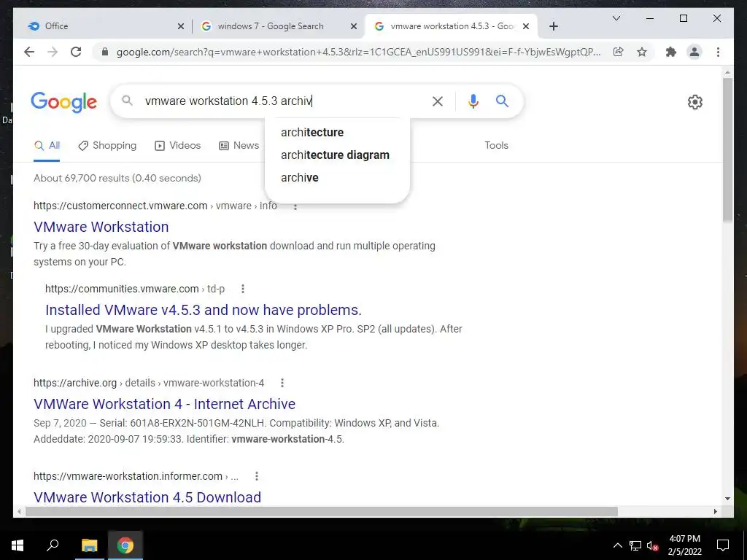
Task: Open the Chrome profile avatar
Action: tap(694, 52)
